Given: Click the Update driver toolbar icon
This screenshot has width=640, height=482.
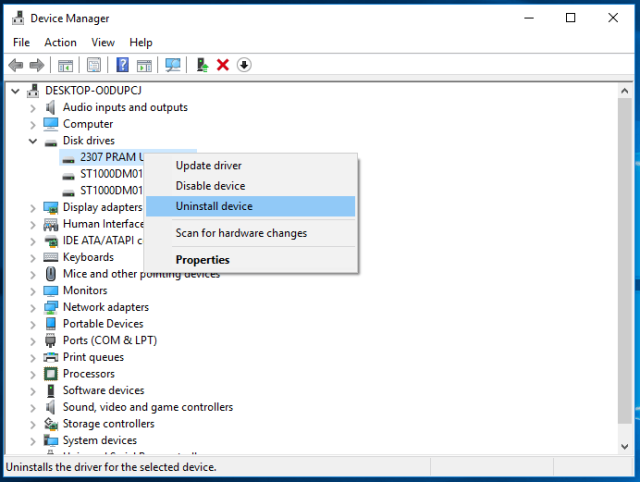Looking at the screenshot, I should point(202,65).
